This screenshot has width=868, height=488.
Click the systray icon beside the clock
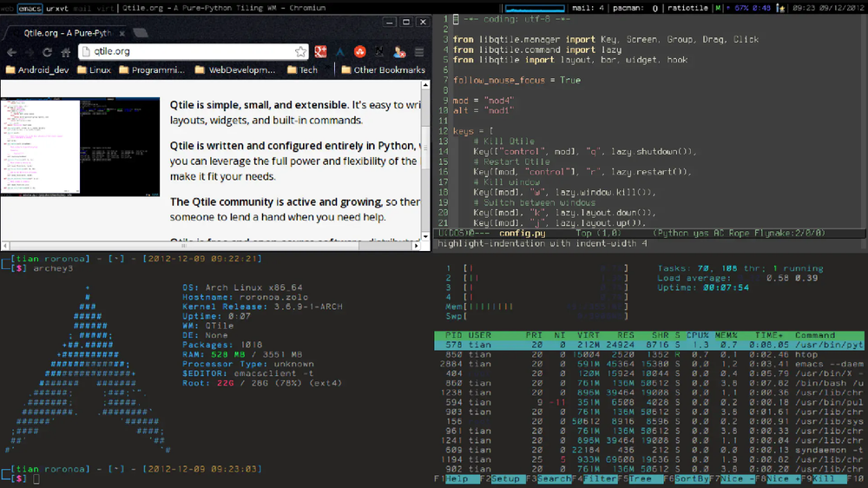tap(780, 9)
